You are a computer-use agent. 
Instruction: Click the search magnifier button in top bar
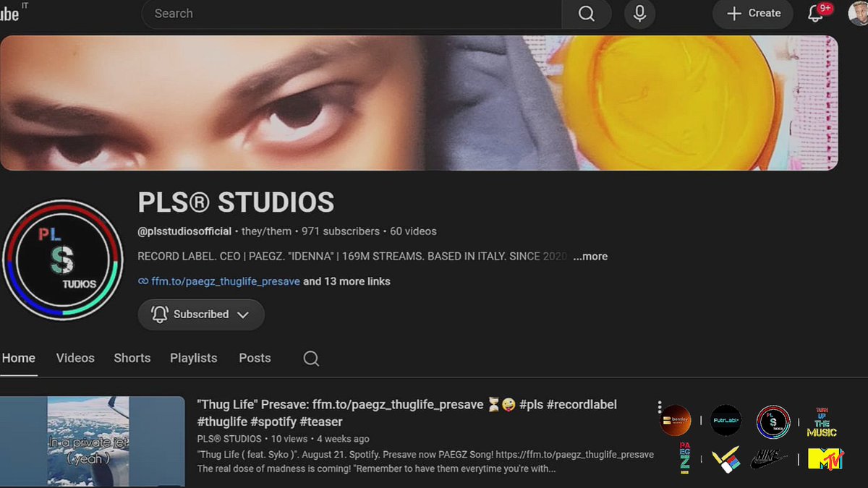(x=587, y=14)
